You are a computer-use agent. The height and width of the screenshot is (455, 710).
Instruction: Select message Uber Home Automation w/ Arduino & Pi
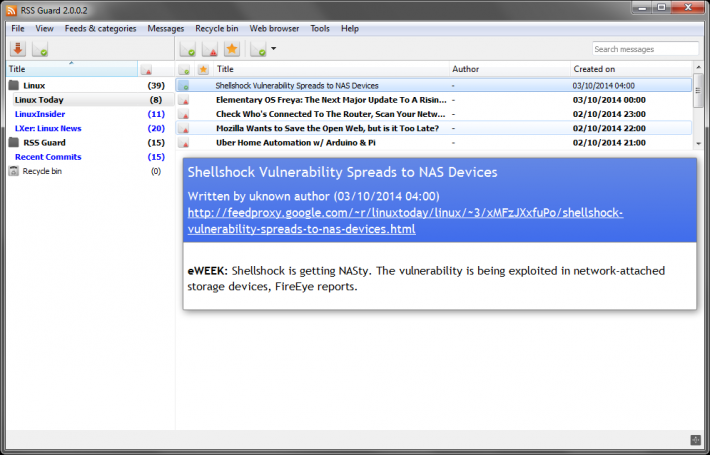pos(434,143)
